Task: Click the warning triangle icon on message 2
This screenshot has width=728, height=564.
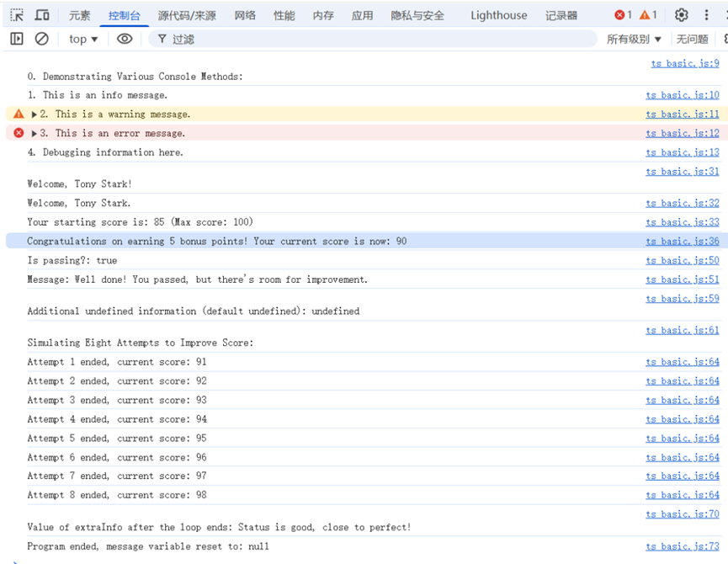Action: (x=19, y=114)
